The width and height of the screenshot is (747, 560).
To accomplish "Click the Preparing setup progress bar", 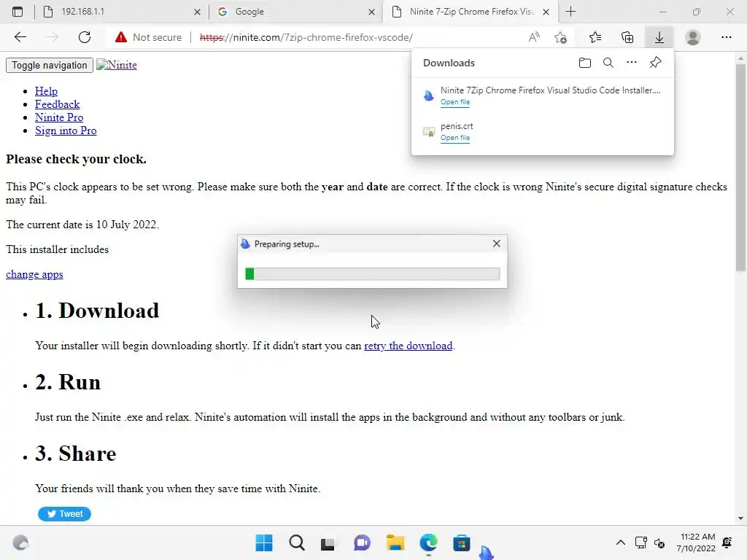I will [x=373, y=274].
